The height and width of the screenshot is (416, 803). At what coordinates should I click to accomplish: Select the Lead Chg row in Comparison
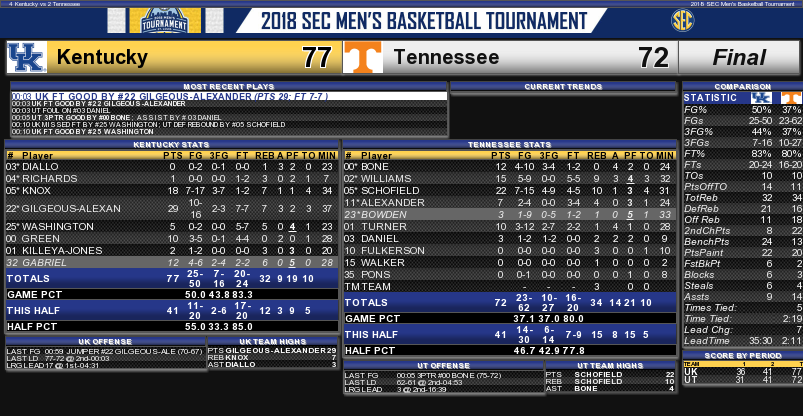[743, 330]
